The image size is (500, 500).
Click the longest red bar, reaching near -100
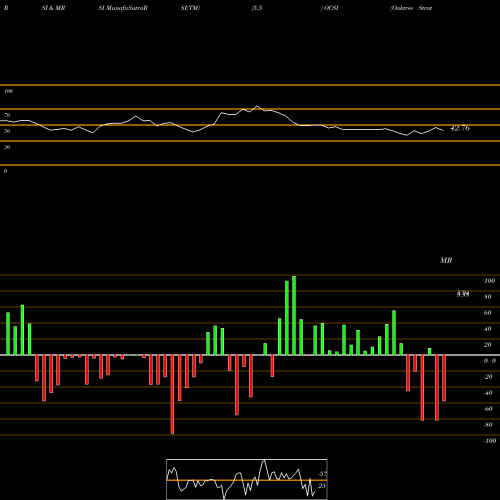172,394
